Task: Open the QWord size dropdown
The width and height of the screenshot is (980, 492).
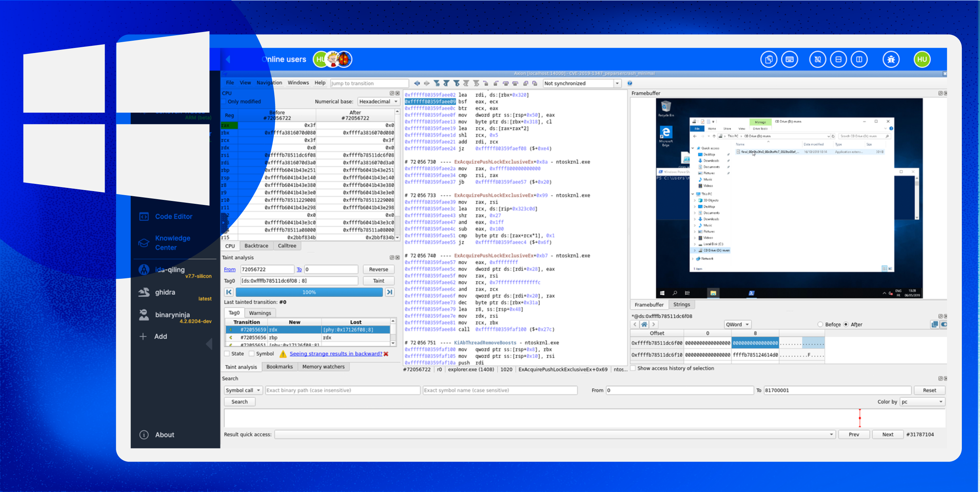Action: (738, 324)
